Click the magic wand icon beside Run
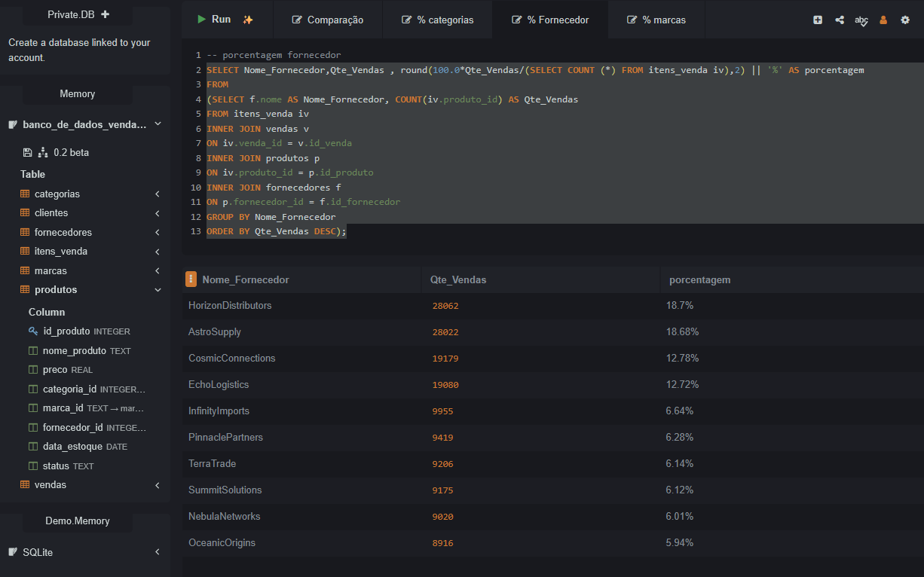This screenshot has height=577, width=924. point(248,20)
